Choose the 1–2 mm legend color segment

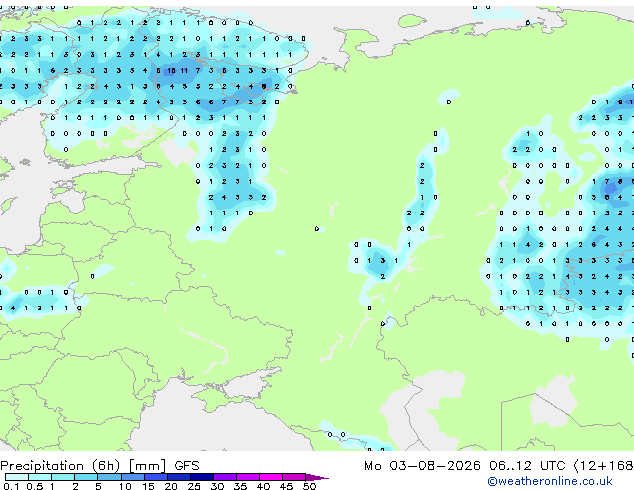click(63, 477)
